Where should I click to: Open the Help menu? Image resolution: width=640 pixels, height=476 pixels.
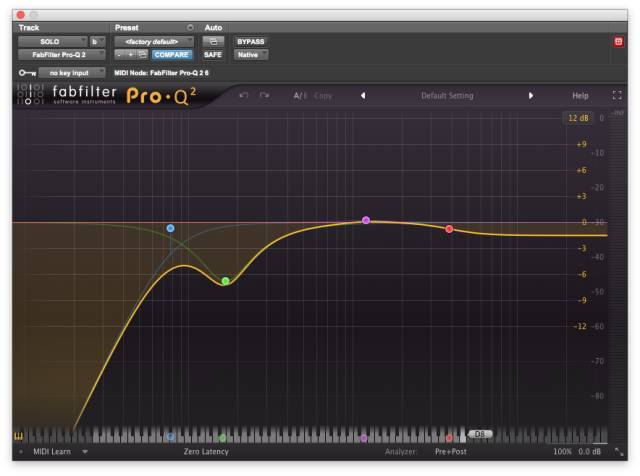click(580, 96)
